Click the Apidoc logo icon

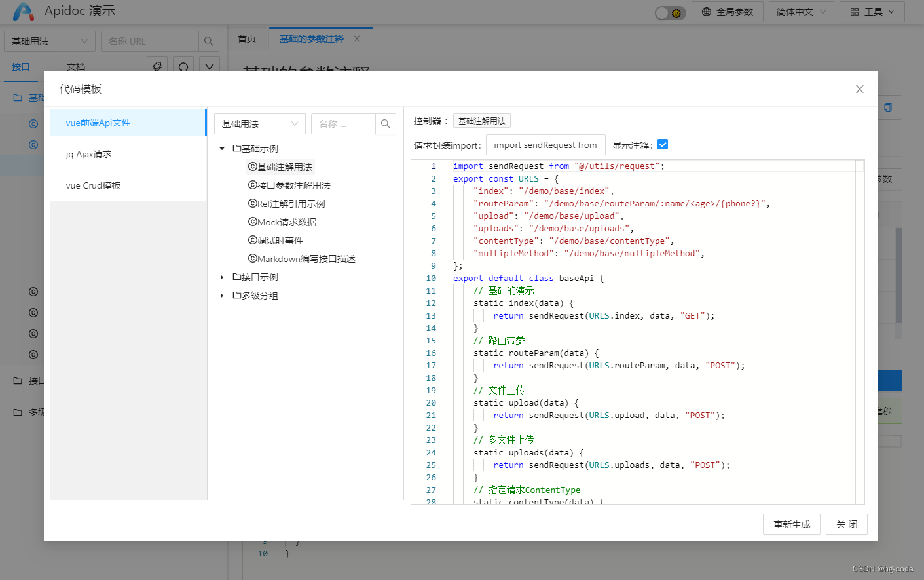(23, 11)
